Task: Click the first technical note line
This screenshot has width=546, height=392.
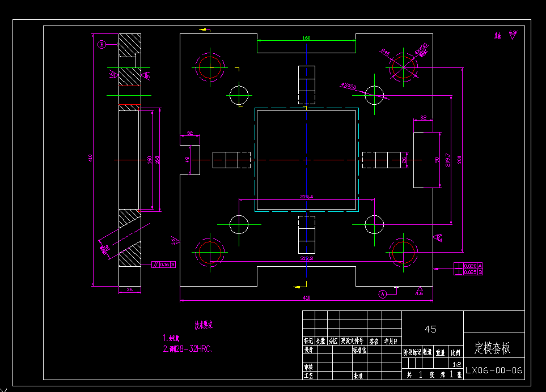Action: click(171, 338)
